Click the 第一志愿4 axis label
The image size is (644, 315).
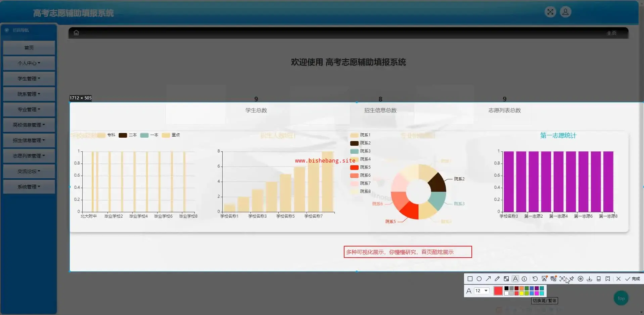pos(558,216)
